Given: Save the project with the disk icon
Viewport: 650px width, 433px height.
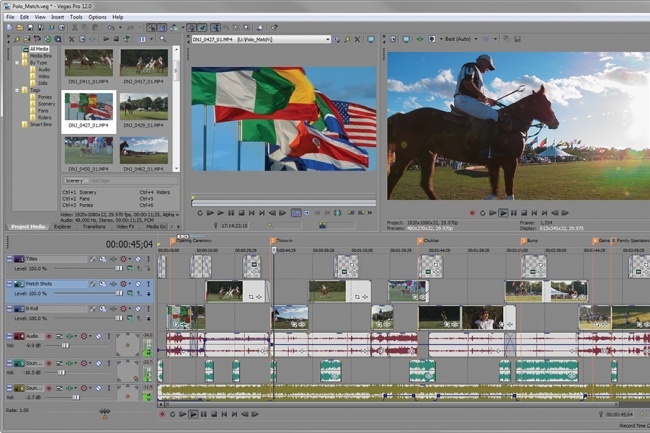Looking at the screenshot, I should (x=30, y=28).
